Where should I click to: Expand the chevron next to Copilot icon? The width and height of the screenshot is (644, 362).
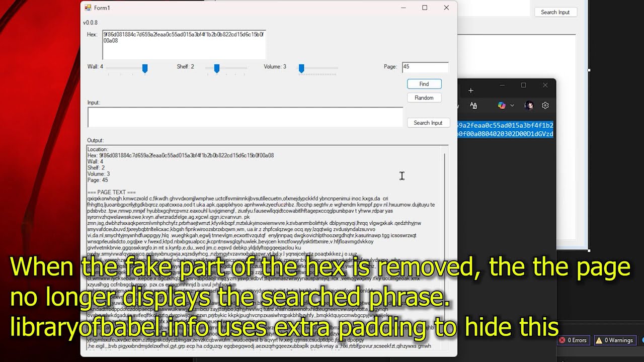512,106
